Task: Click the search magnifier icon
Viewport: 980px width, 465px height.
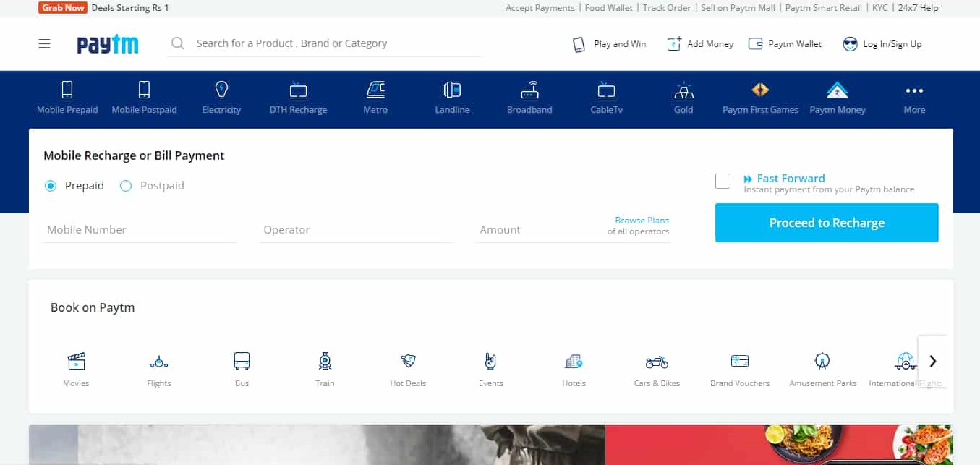Action: [177, 43]
